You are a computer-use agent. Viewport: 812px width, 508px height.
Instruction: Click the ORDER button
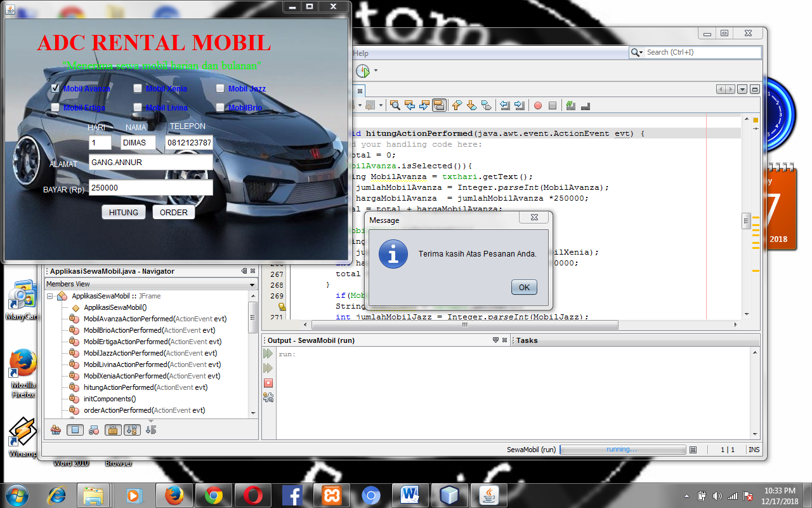tap(174, 212)
